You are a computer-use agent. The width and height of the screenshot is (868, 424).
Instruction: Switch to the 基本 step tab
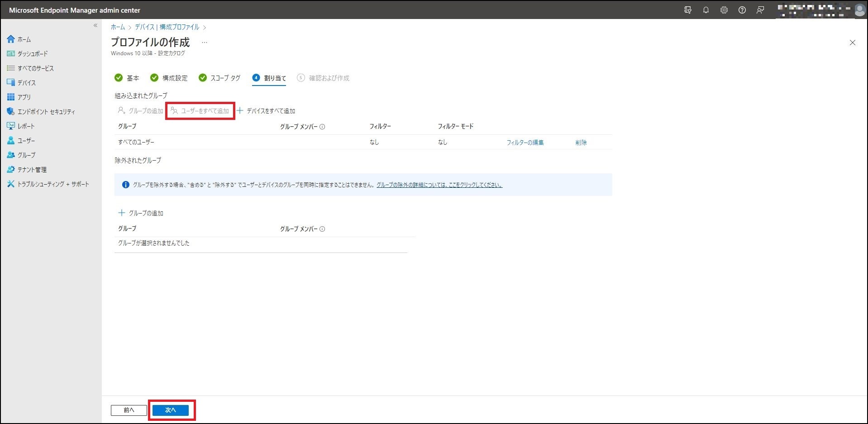(127, 78)
